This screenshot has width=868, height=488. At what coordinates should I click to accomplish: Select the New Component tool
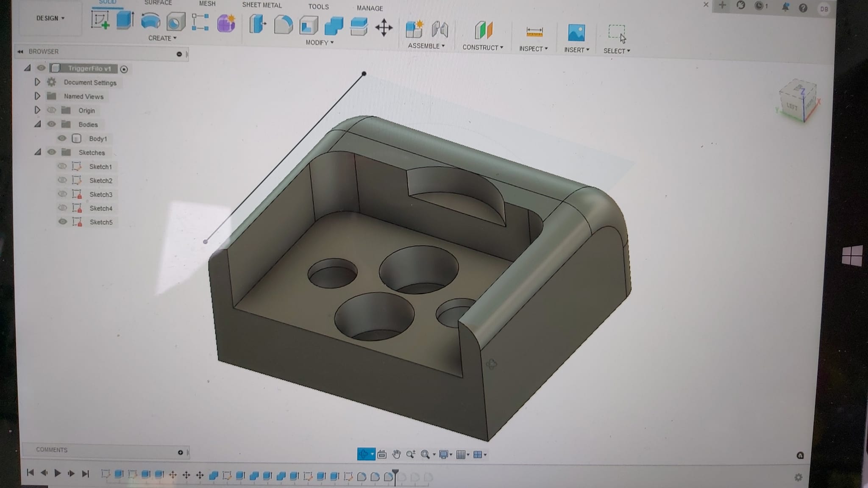(x=414, y=29)
